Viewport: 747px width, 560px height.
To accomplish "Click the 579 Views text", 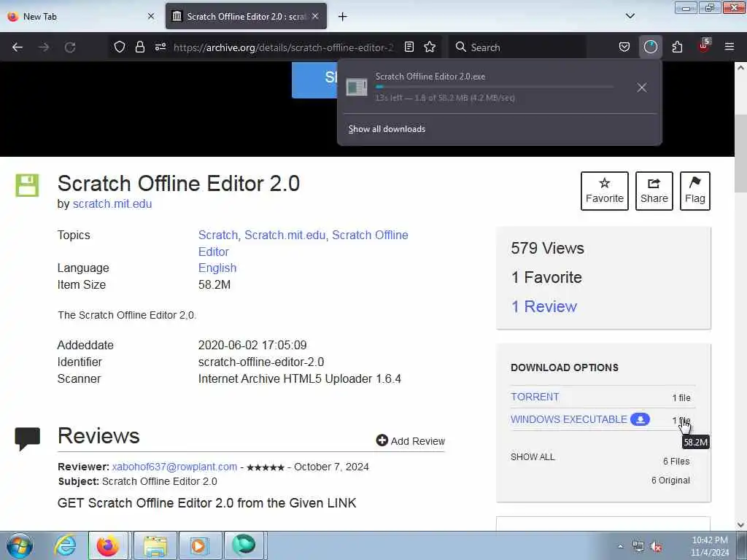I will [547, 248].
